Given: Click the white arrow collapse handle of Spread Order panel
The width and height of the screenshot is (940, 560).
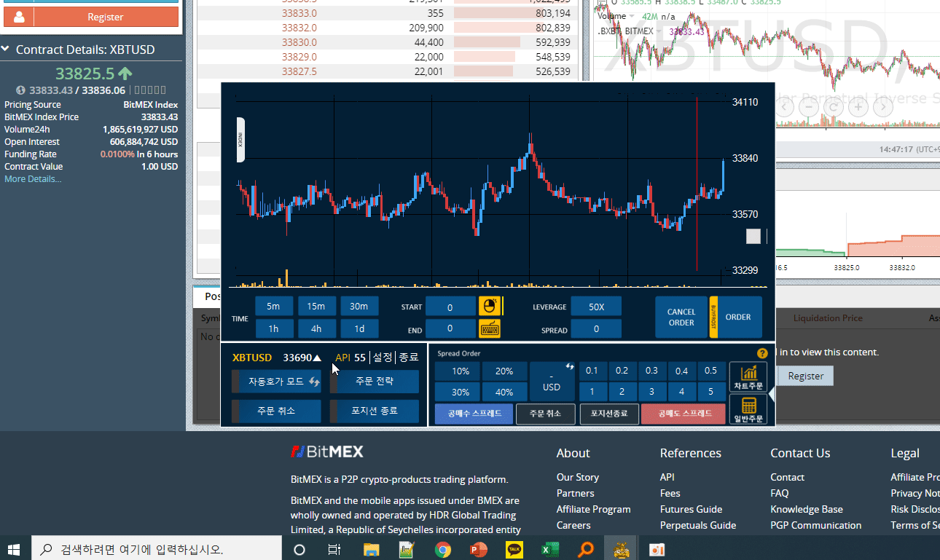Looking at the screenshot, I should click(772, 393).
